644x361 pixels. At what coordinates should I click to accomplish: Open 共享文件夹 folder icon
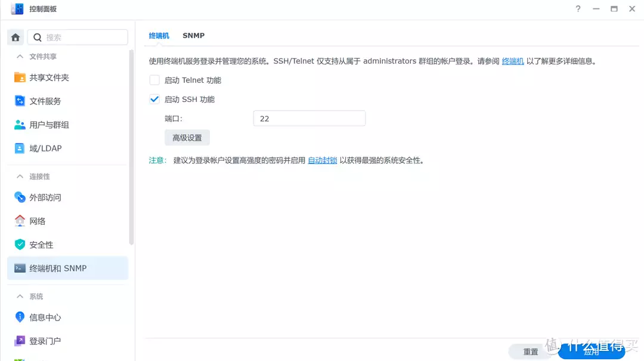20,78
